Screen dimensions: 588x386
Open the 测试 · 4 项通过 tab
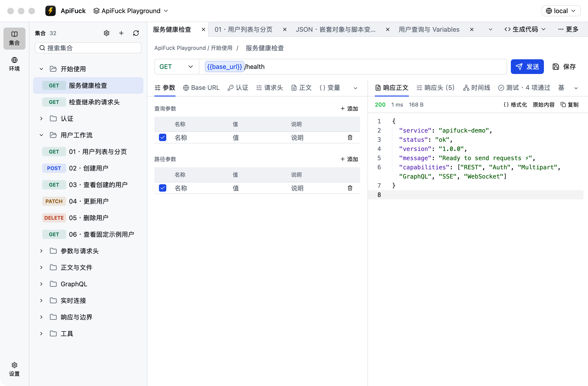524,88
